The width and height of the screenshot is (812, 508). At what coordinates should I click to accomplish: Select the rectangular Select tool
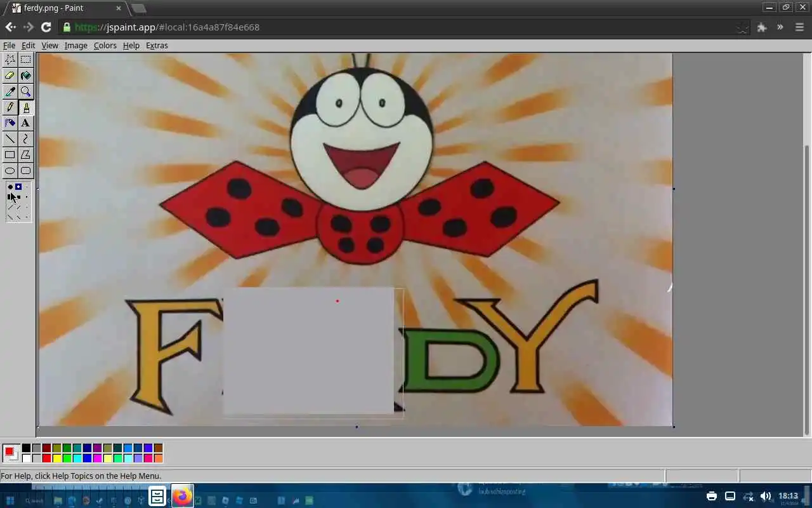pos(25,60)
